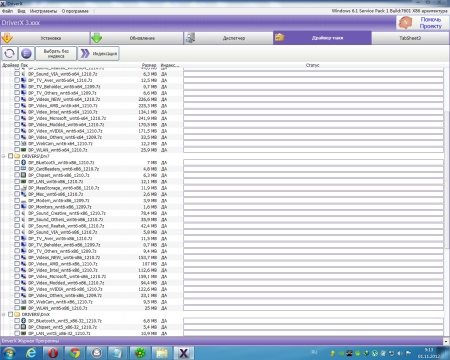Click the Выбрать без индекса button

pyautogui.click(x=56, y=53)
